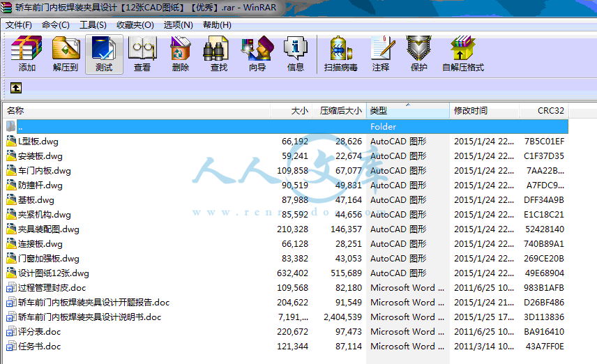Click modified date 2015/1/25 17...
This screenshot has height=364, width=597.
coord(484,317)
